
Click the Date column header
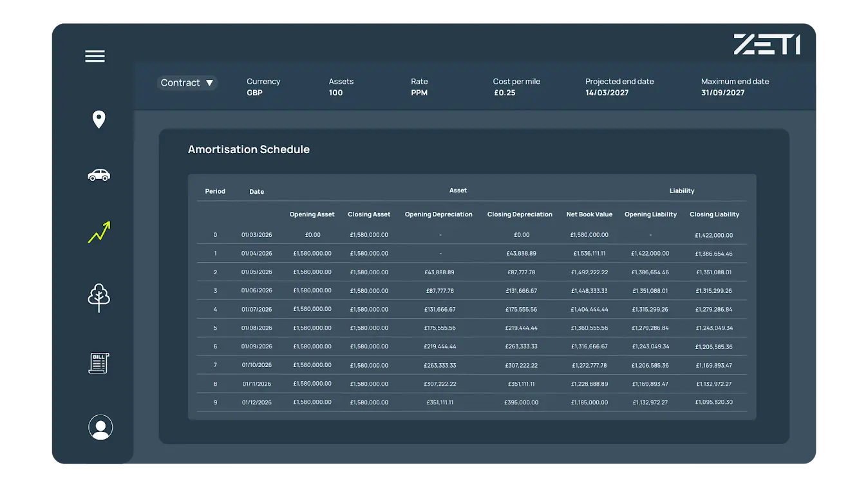(256, 191)
